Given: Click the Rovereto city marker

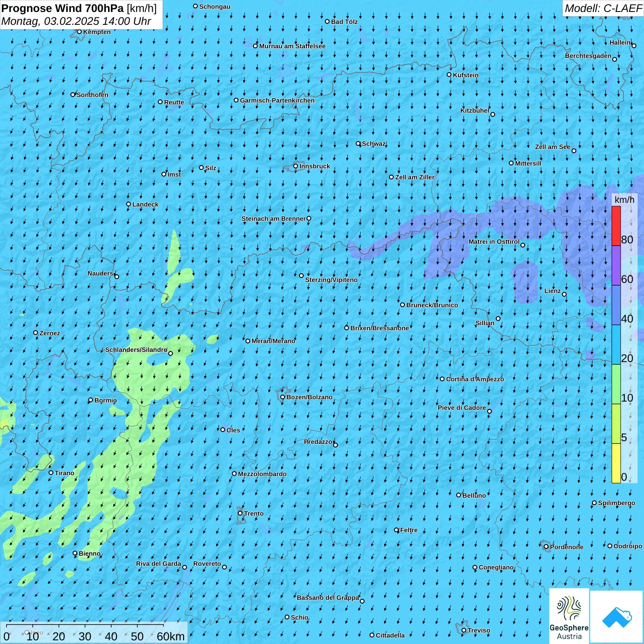Looking at the screenshot, I should (x=224, y=567).
